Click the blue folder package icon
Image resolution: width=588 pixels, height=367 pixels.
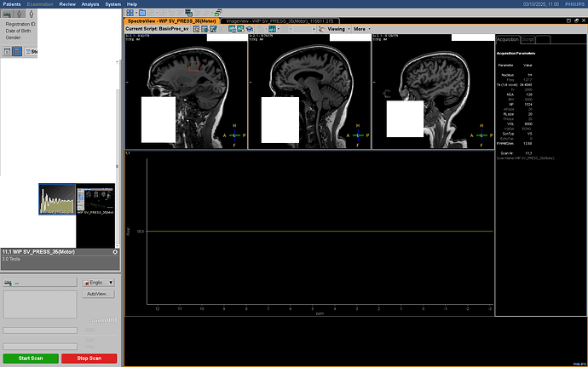coord(142,13)
